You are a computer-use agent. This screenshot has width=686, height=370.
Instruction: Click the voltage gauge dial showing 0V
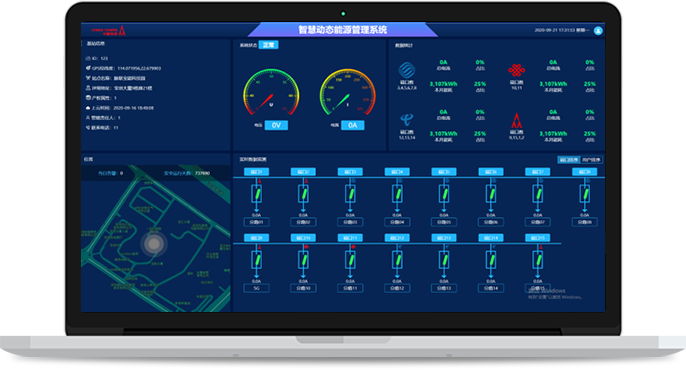(271, 92)
